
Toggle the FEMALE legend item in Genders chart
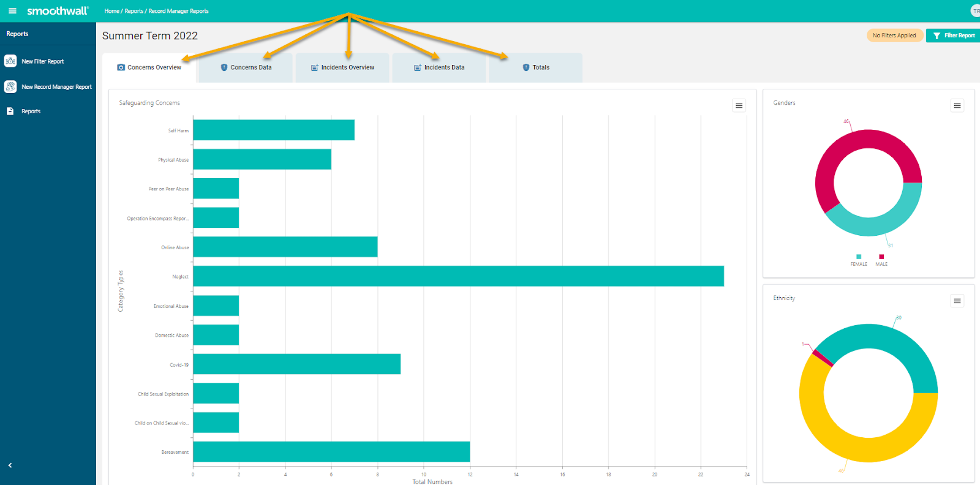tap(859, 260)
